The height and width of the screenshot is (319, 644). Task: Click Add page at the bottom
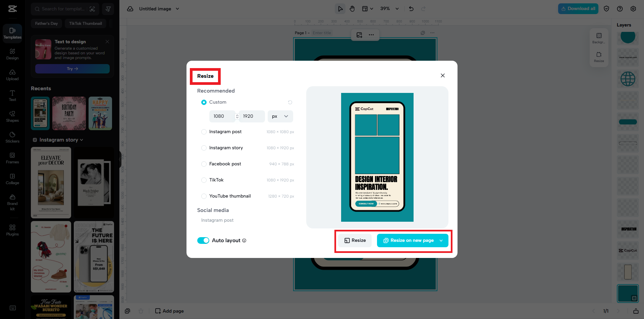169,311
